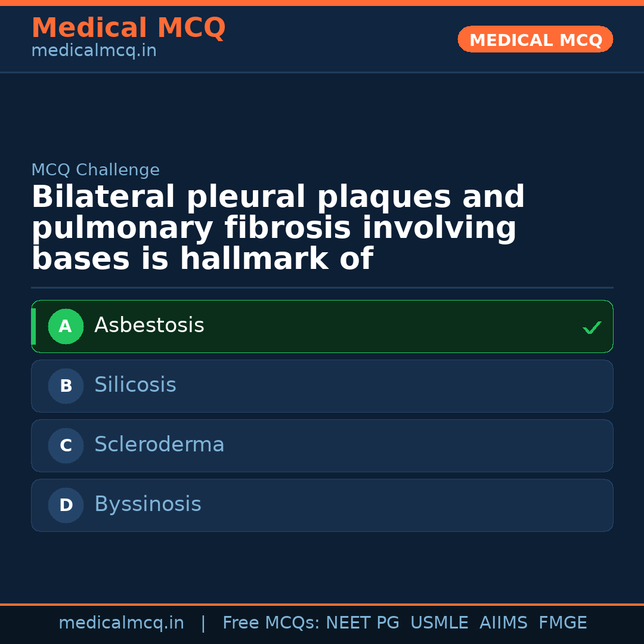Pick the Scleroderma answer text

click(159, 445)
